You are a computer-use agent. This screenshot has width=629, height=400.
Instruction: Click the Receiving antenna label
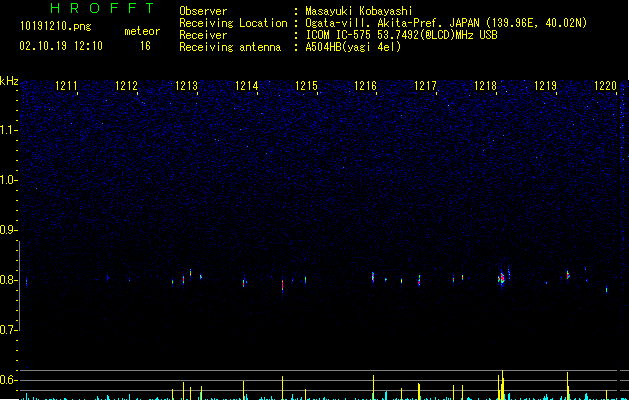pos(230,47)
